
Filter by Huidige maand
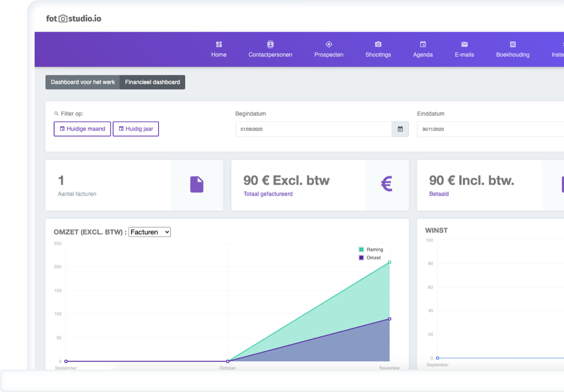pos(82,129)
